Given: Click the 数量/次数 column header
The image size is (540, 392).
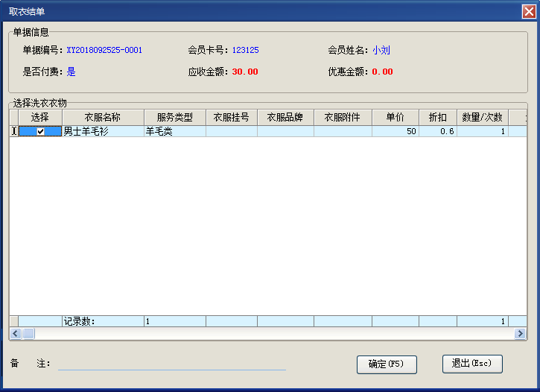Looking at the screenshot, I should pos(482,118).
